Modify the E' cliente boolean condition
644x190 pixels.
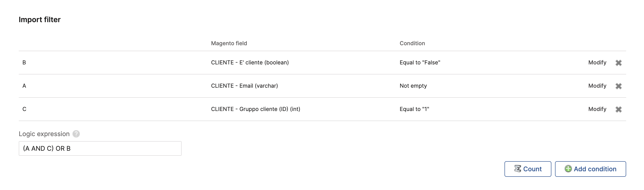(x=597, y=62)
